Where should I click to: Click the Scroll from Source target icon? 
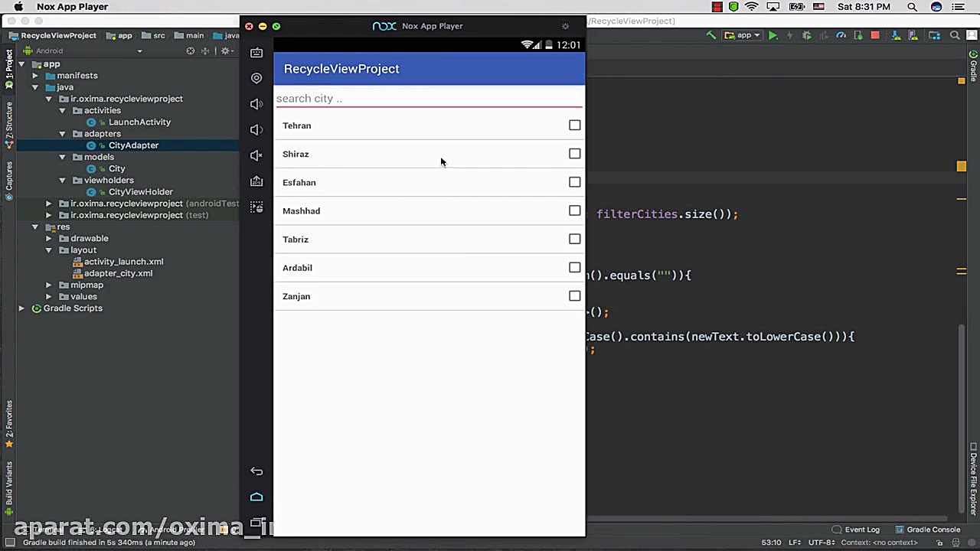tap(191, 51)
